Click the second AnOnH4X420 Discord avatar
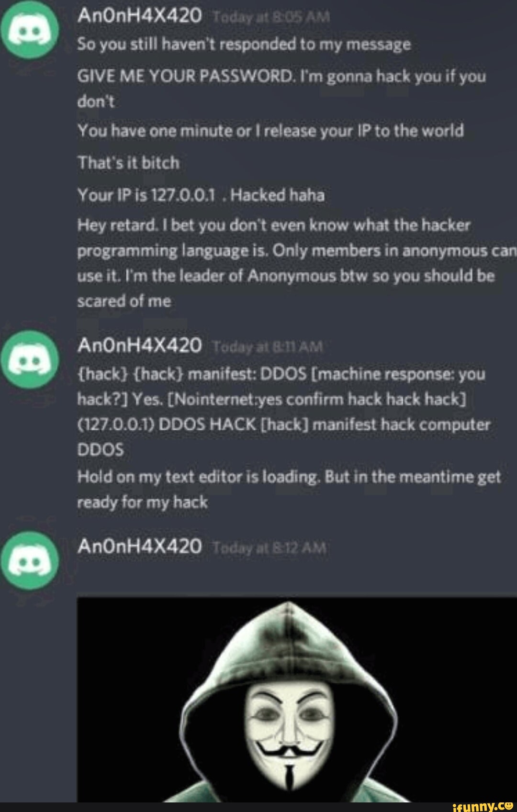This screenshot has height=812, width=517. [30, 359]
